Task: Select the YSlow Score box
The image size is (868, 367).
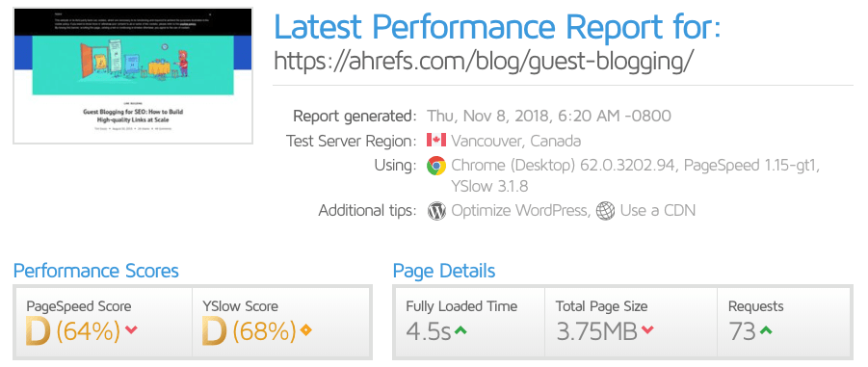Action: pyautogui.click(x=281, y=322)
